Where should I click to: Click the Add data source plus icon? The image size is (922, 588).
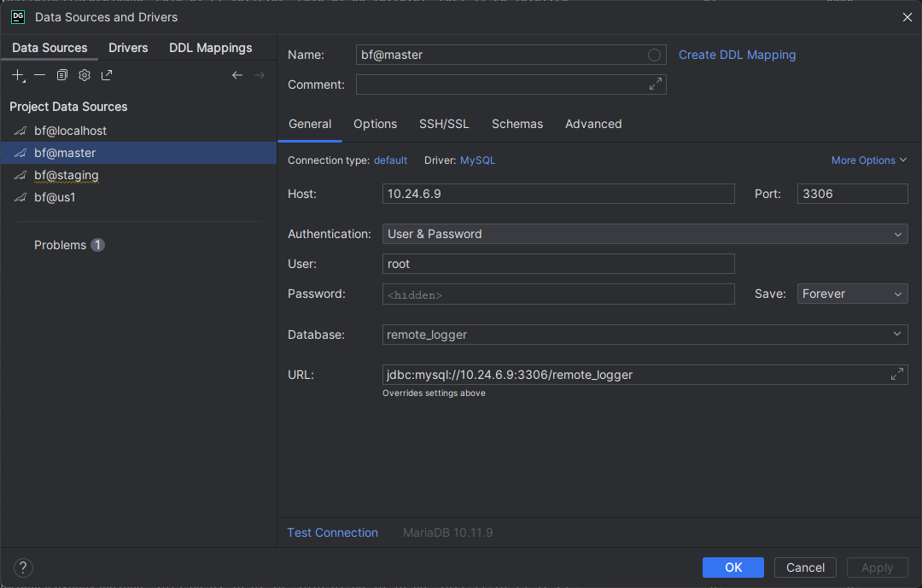point(18,75)
